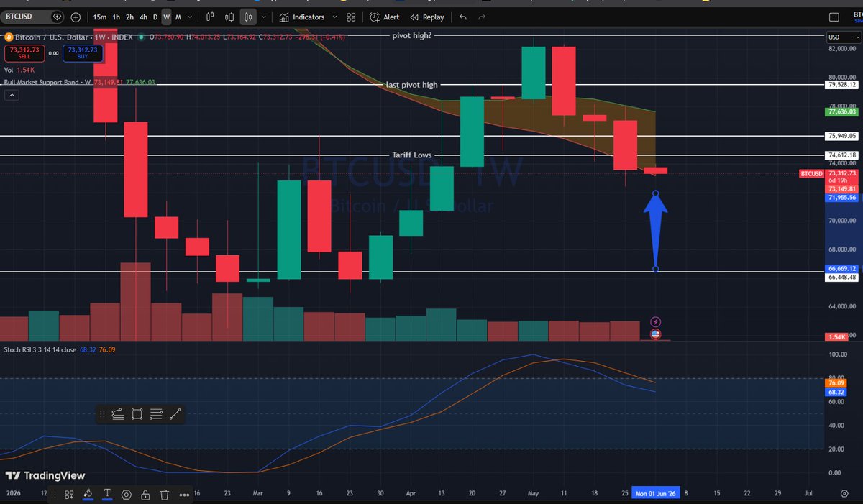The width and height of the screenshot is (863, 504).
Task: Start Bar Replay mode
Action: (427, 17)
